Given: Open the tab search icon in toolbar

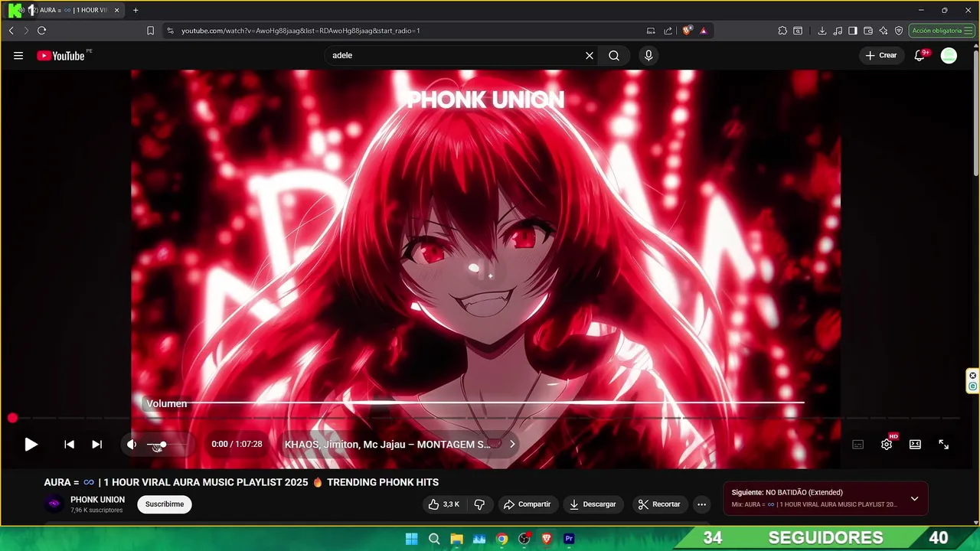Looking at the screenshot, I should 798,31.
